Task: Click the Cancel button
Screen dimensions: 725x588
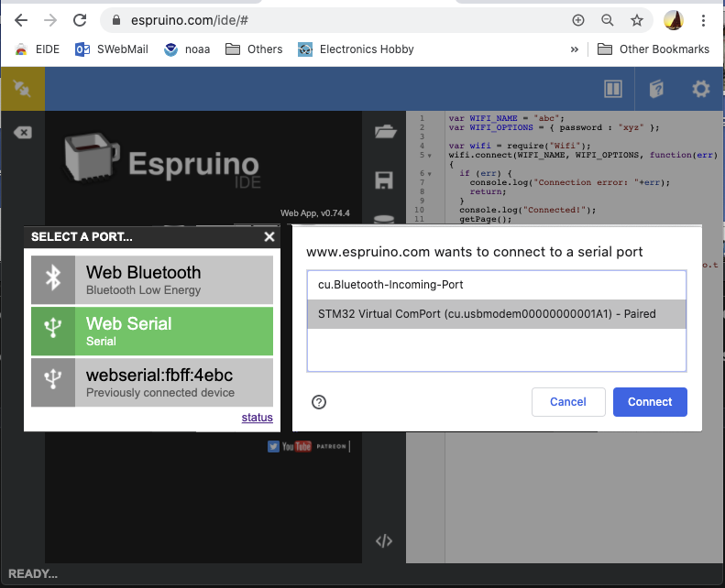Action: [568, 402]
